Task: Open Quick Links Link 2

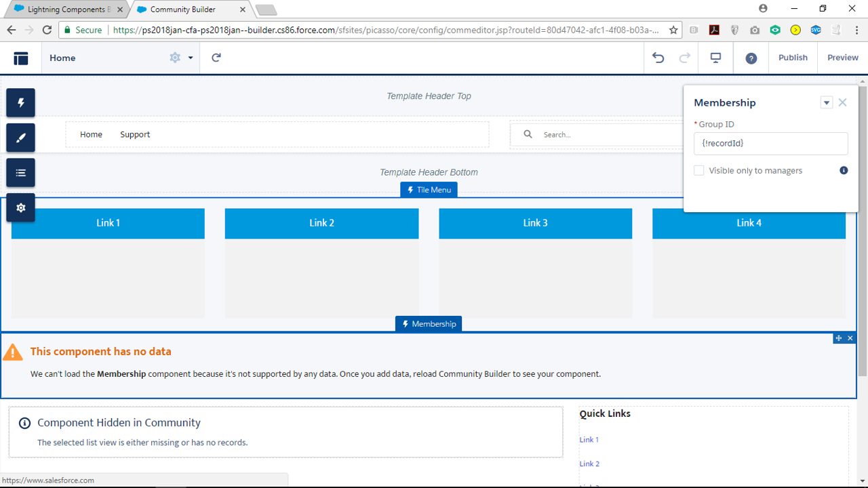Action: pos(589,464)
